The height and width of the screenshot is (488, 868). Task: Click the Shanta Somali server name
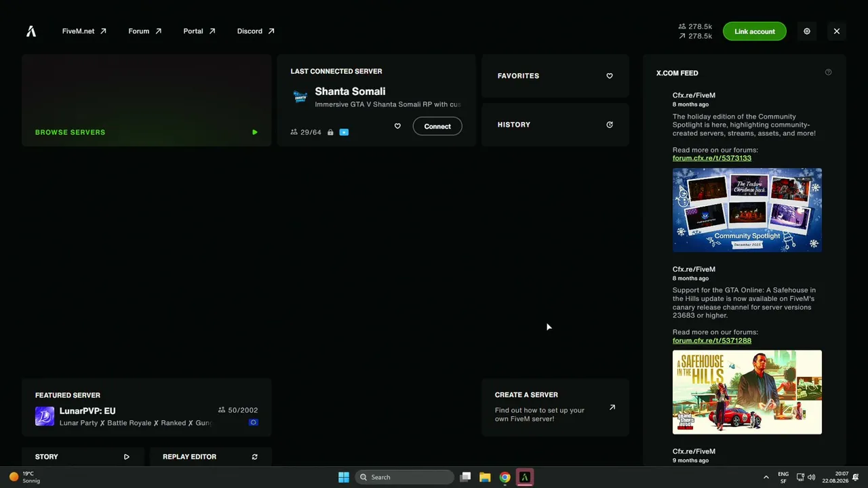[x=350, y=91]
